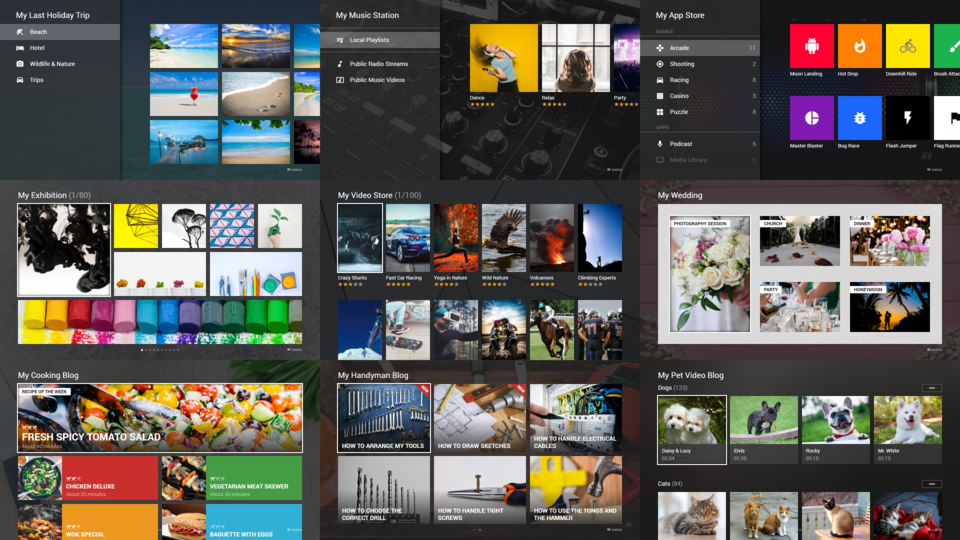960x540 pixels.
Task: Select the Hotel menu item
Action: (x=37, y=48)
